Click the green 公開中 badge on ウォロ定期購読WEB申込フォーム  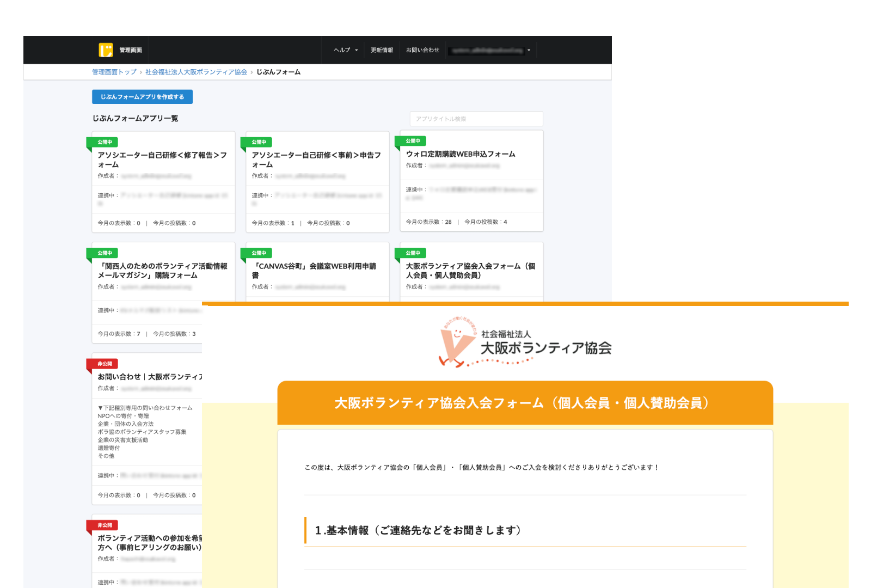[x=413, y=140]
